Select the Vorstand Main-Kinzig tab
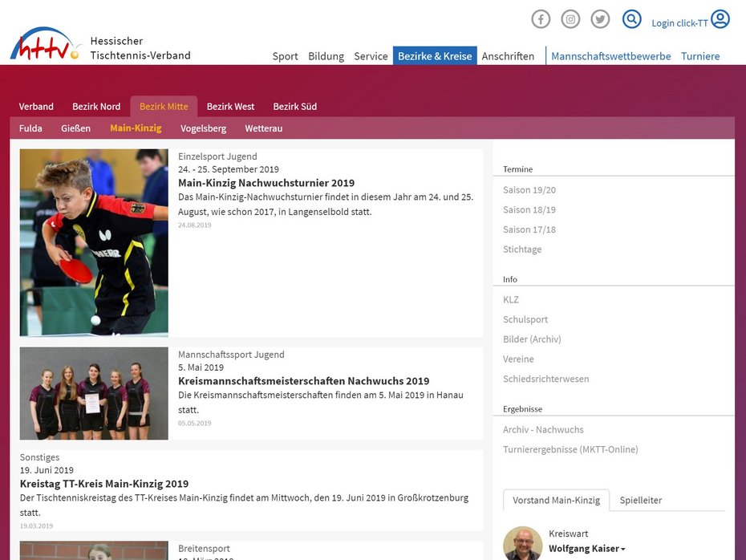 pyautogui.click(x=556, y=500)
